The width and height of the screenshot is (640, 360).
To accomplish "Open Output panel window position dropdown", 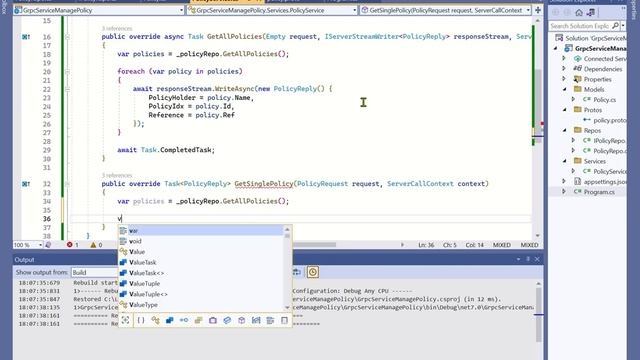I will click(518, 259).
